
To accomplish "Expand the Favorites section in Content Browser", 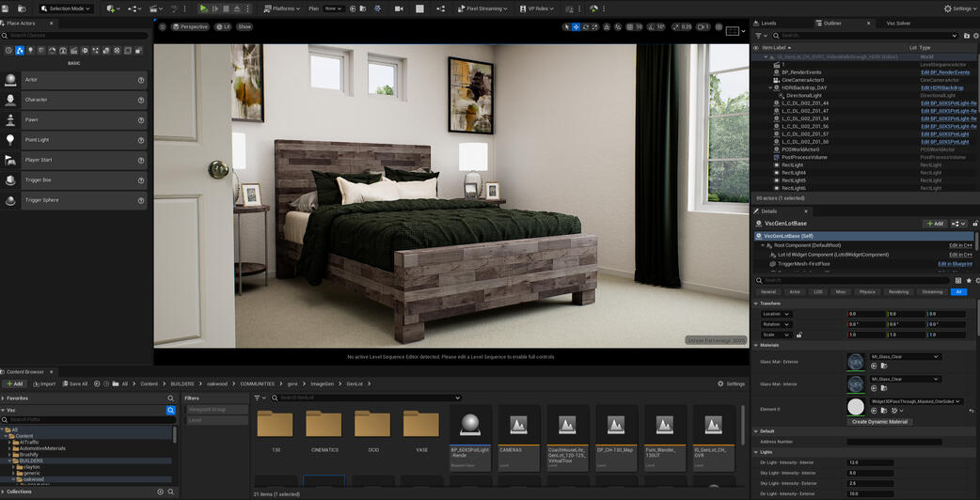I will click(x=17, y=398).
